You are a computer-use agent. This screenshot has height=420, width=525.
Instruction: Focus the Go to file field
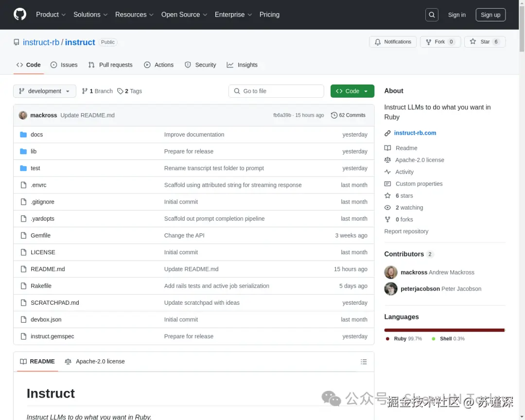(x=276, y=91)
